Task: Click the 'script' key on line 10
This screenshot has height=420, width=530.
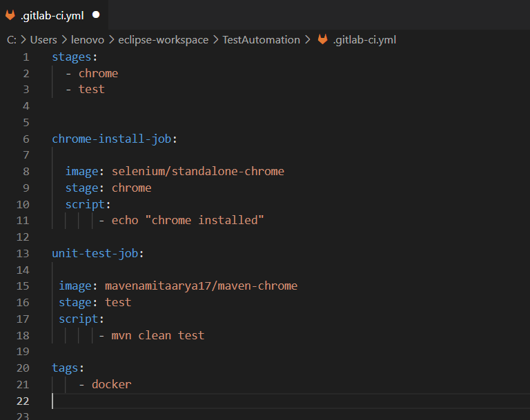Action: (85, 204)
